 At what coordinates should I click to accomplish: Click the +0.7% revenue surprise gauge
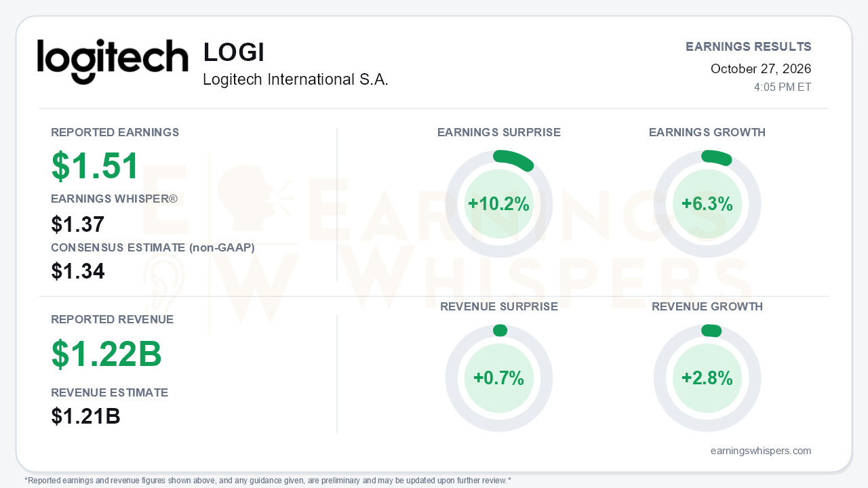tap(499, 378)
